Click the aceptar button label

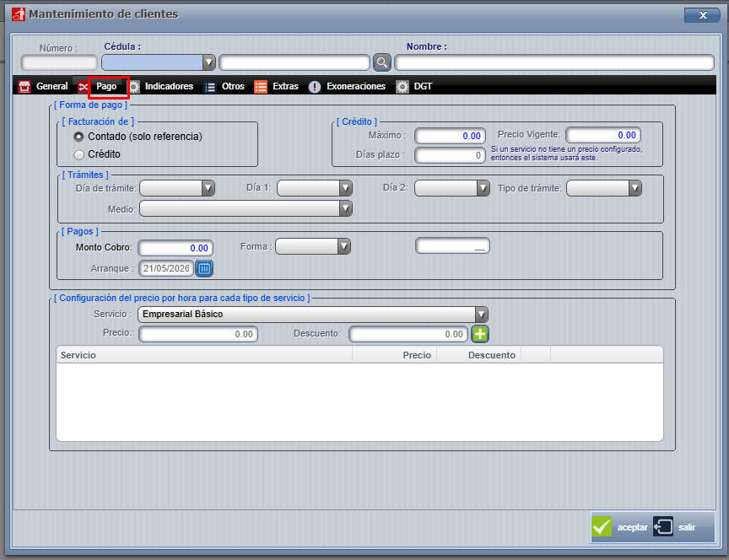(x=632, y=527)
